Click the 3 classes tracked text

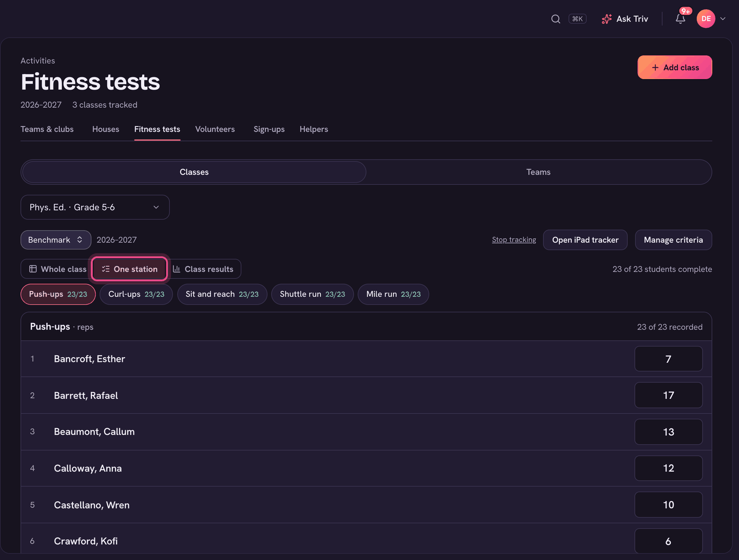(x=105, y=105)
